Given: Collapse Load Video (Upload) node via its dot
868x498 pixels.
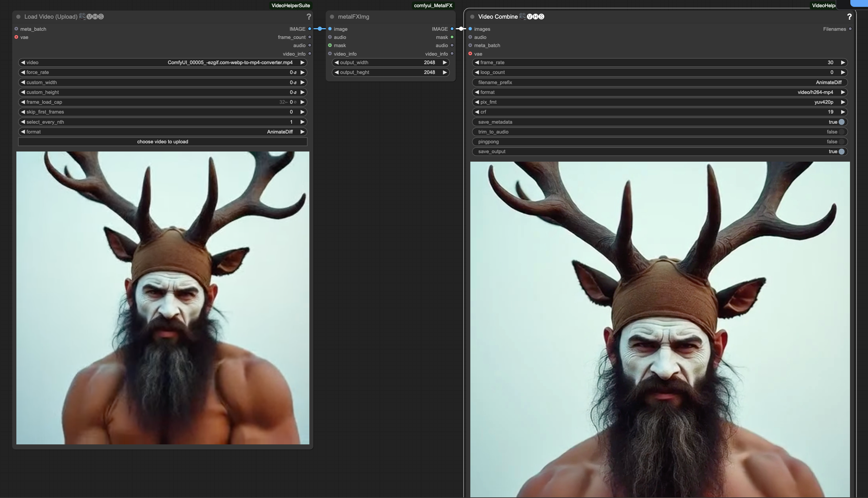Looking at the screenshot, I should tap(18, 16).
